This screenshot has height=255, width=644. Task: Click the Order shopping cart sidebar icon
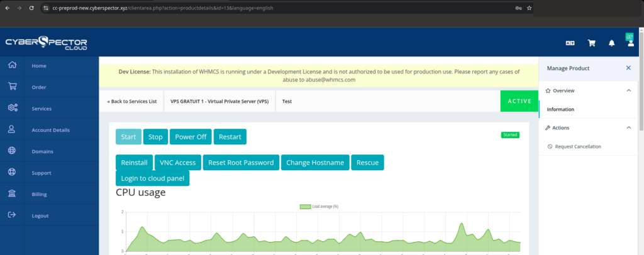13,87
